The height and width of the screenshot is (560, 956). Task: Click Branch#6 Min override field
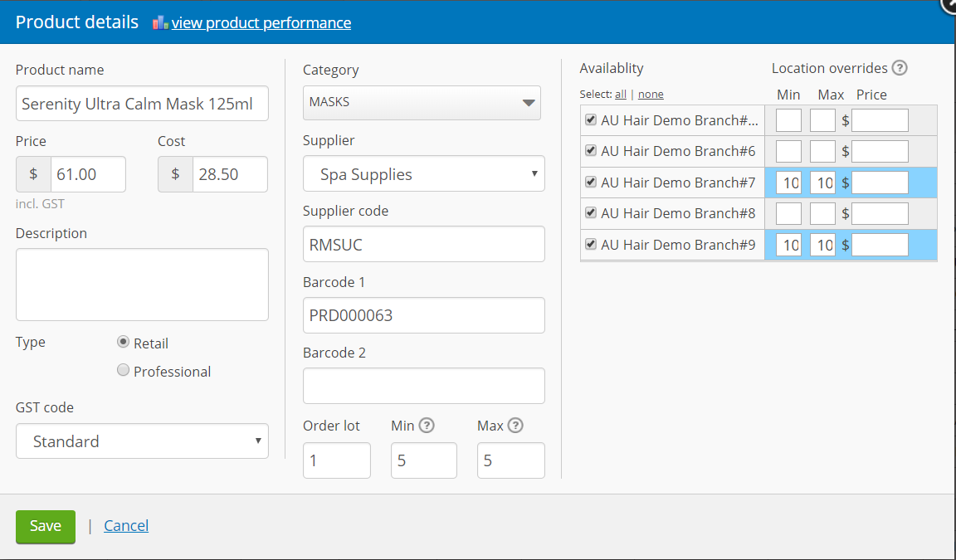tap(788, 151)
